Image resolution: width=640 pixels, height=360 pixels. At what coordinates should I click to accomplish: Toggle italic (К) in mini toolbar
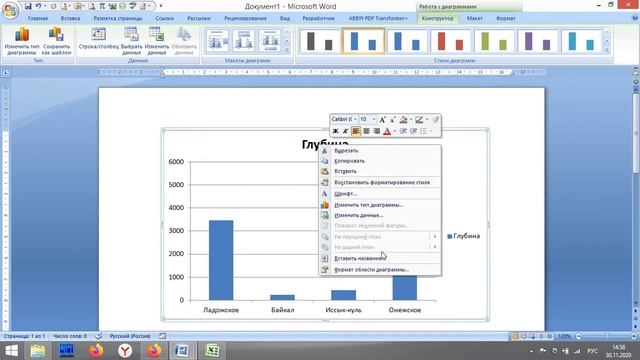tap(345, 131)
